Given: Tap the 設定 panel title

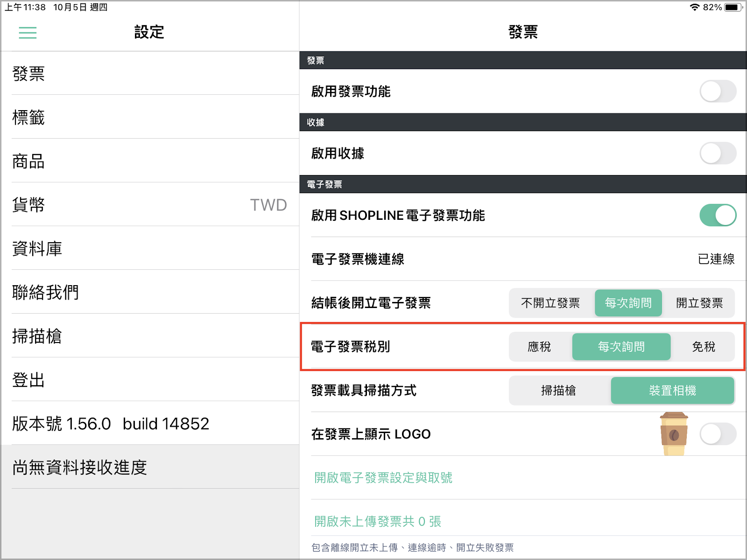Looking at the screenshot, I should coord(149,32).
